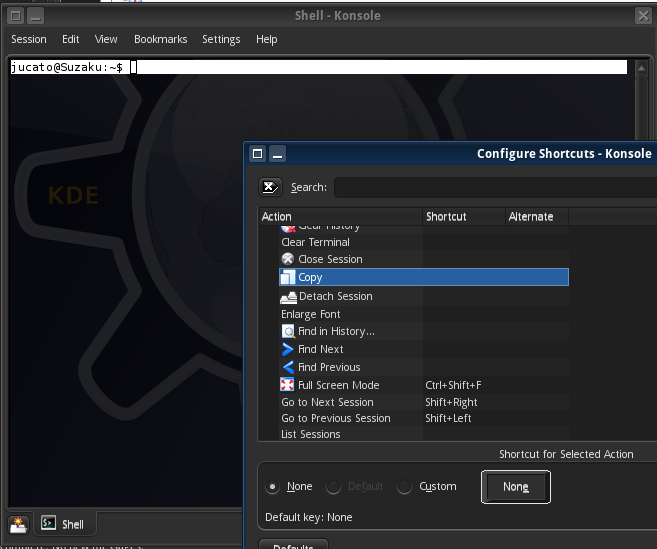Click the Copy action icon
Image resolution: width=657 pixels, height=549 pixels.
click(x=288, y=277)
